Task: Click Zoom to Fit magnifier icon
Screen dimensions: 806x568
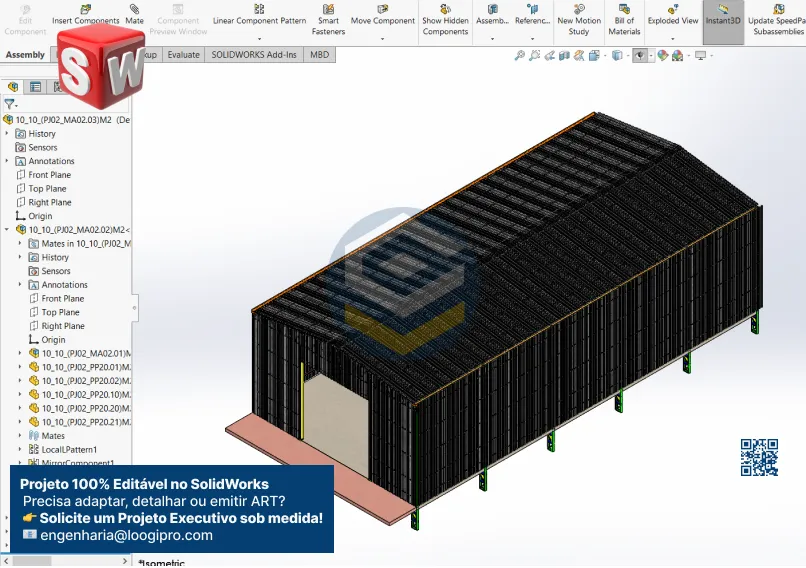Action: tap(519, 56)
